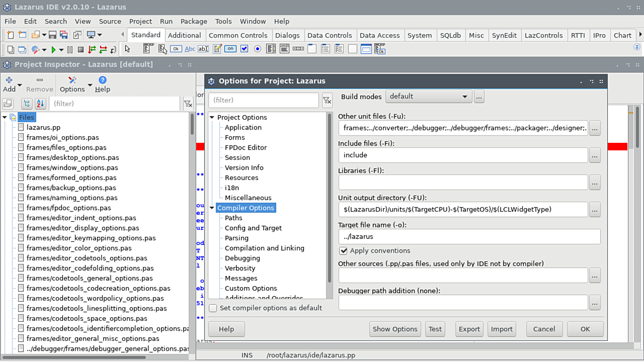Click the Step Into debug icon

coord(92,50)
